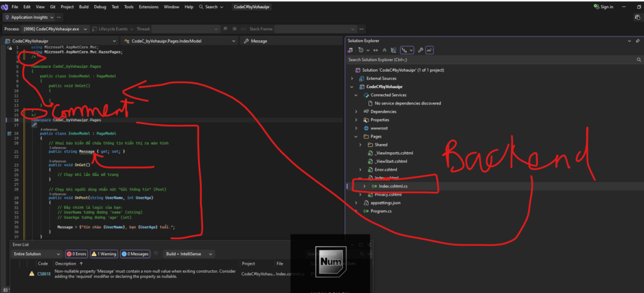Open the Debug menu

point(99,6)
